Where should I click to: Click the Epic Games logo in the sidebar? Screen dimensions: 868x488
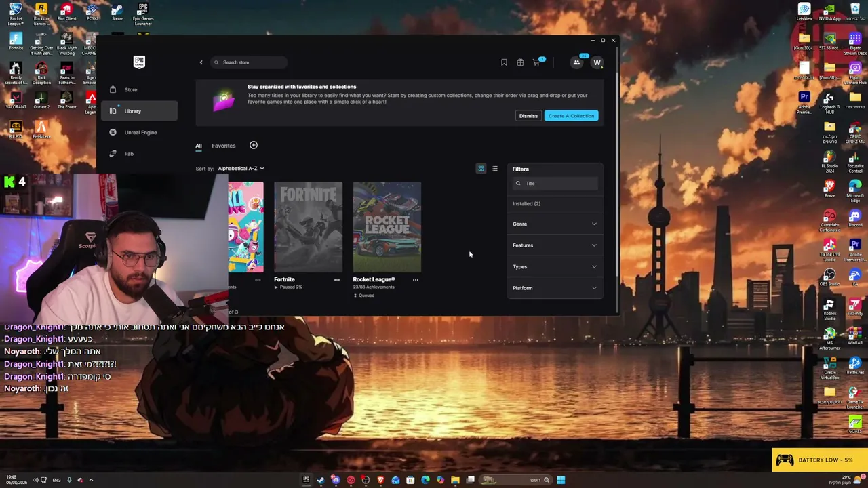(139, 62)
